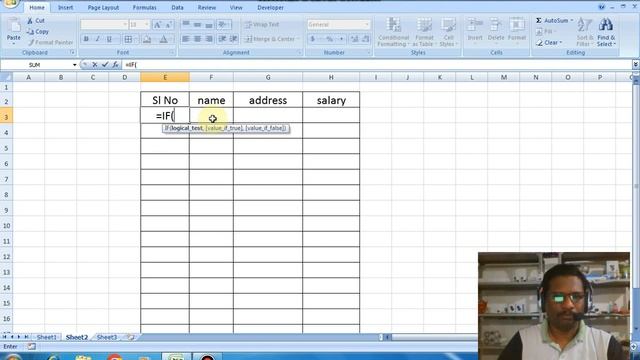Select the row 3 header
This screenshot has height=360, width=640.
click(x=6, y=117)
